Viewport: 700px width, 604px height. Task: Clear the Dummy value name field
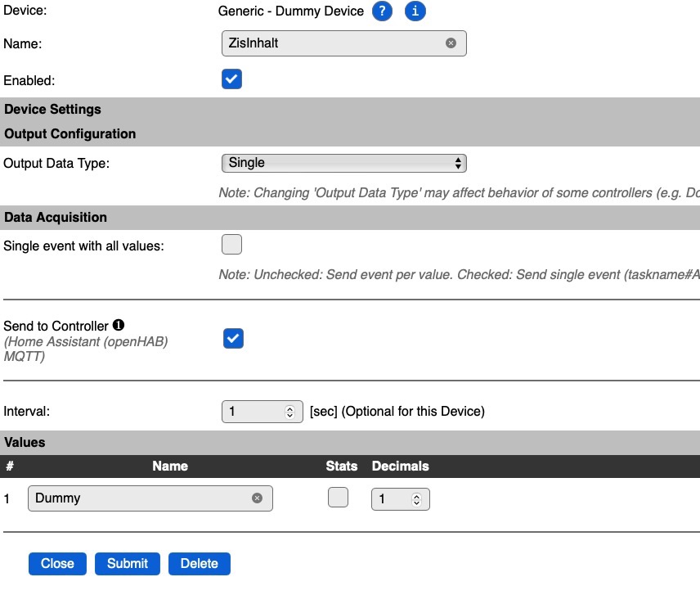tap(257, 498)
